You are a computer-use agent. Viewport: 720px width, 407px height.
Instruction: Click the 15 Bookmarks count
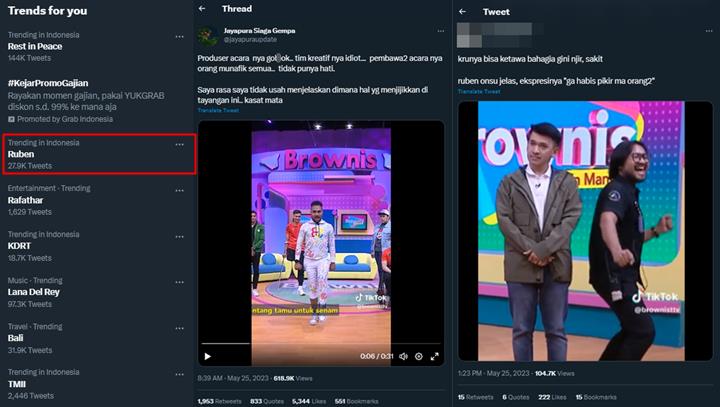[596, 397]
